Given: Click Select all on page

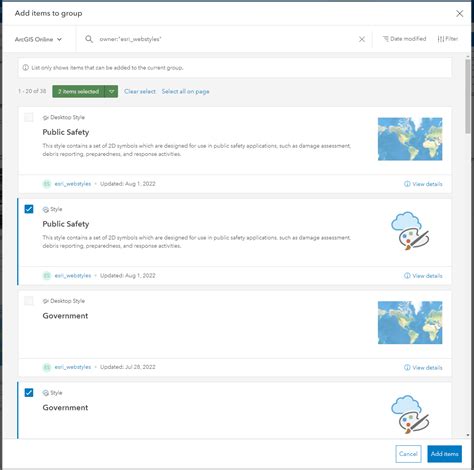Looking at the screenshot, I should tap(185, 91).
